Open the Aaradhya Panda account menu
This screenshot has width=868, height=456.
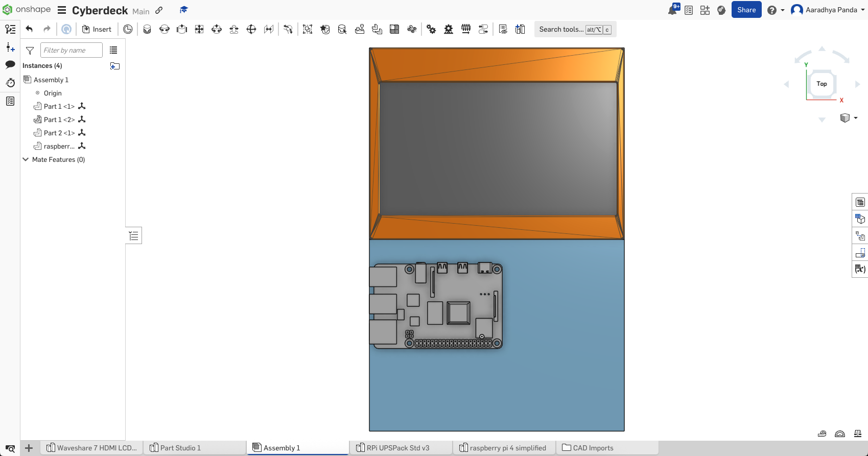click(828, 10)
